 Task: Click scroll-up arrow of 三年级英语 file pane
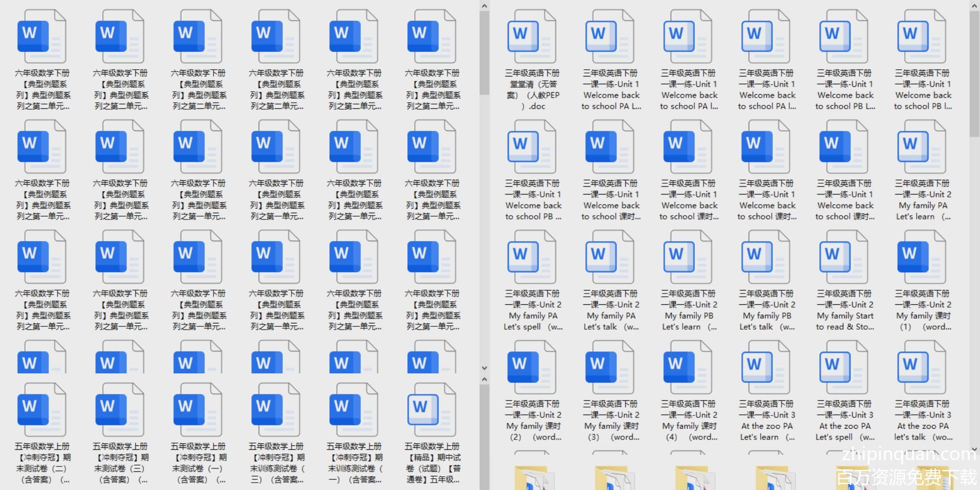click(974, 6)
